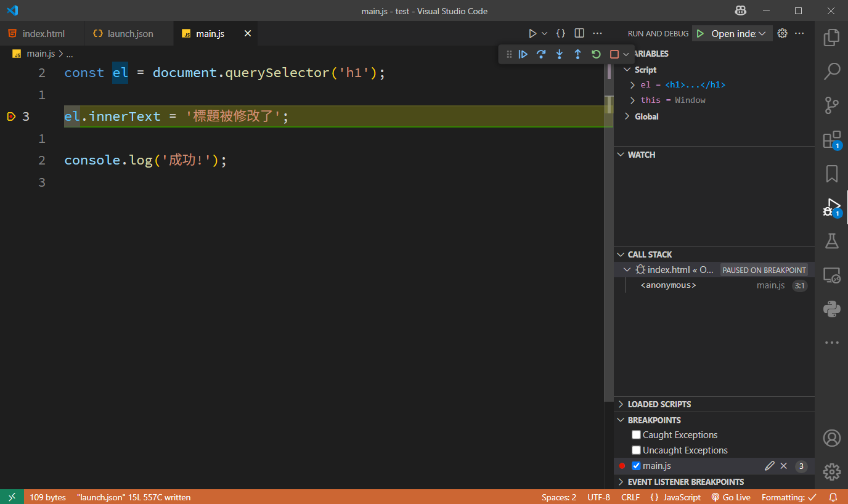The image size is (848, 504).
Task: Click the Formatting status indicator
Action: [x=789, y=497]
